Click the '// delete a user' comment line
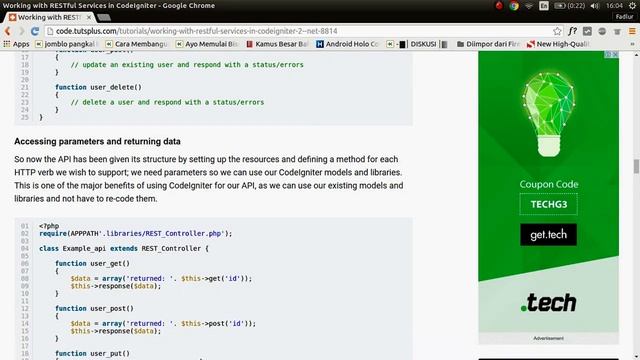 [x=167, y=102]
